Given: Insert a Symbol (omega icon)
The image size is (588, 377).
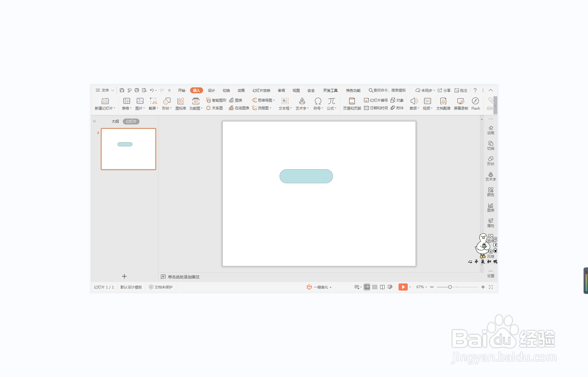Looking at the screenshot, I should [x=318, y=101].
